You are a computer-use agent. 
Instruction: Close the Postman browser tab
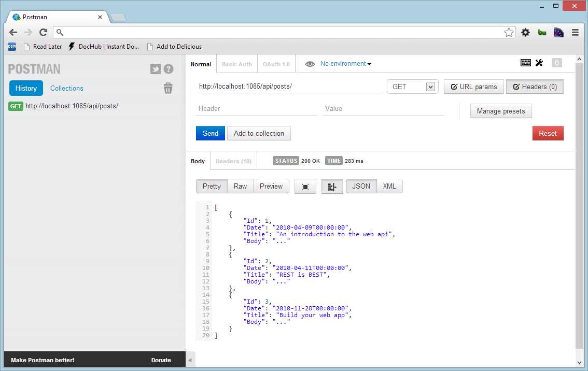click(x=100, y=17)
